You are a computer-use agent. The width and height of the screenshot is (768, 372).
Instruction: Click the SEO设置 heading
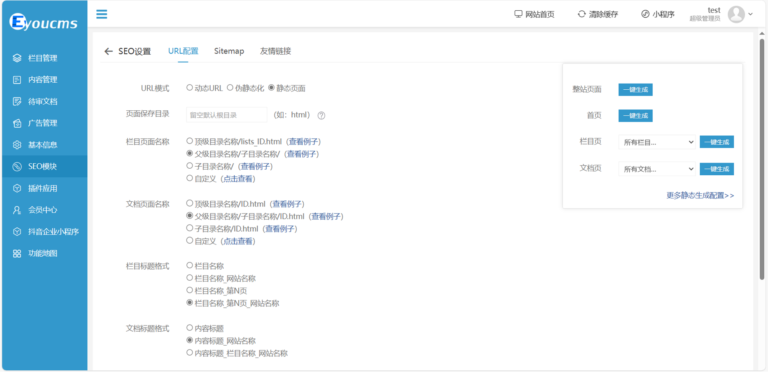(x=135, y=51)
